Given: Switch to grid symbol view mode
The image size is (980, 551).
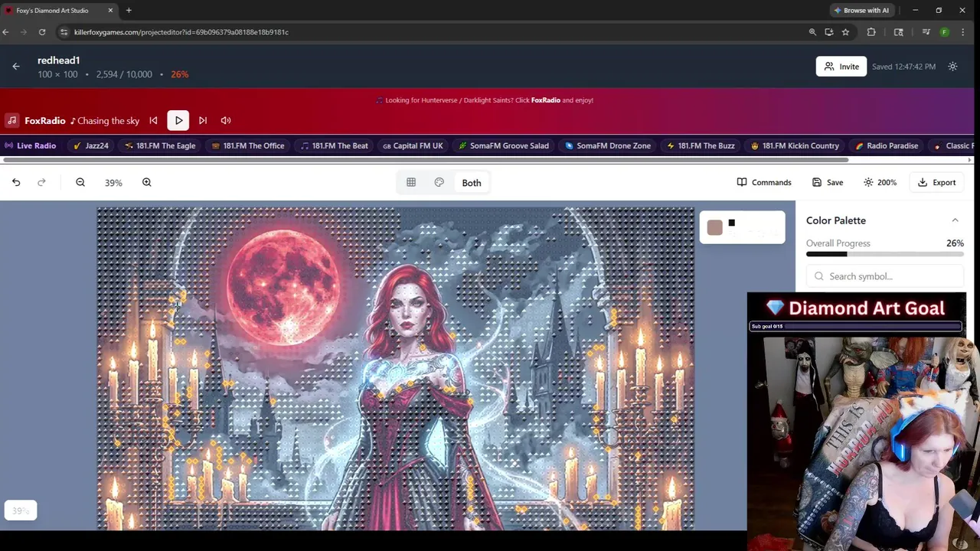Looking at the screenshot, I should pos(411,182).
